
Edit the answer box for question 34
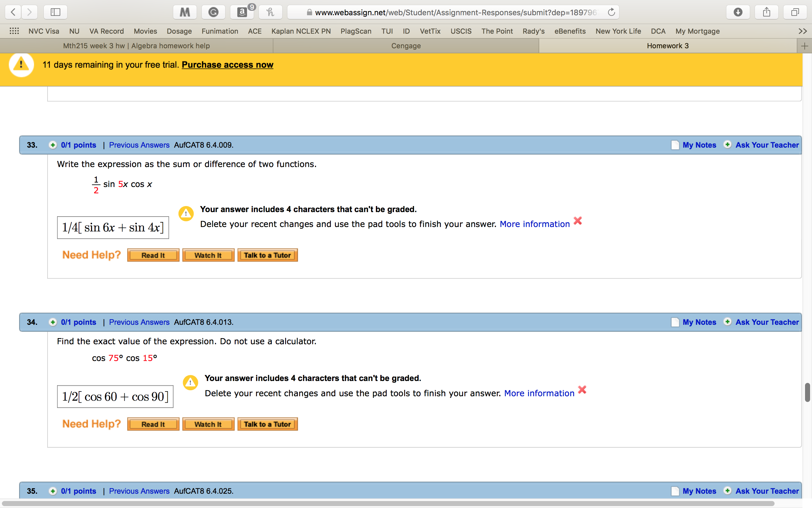tap(115, 397)
